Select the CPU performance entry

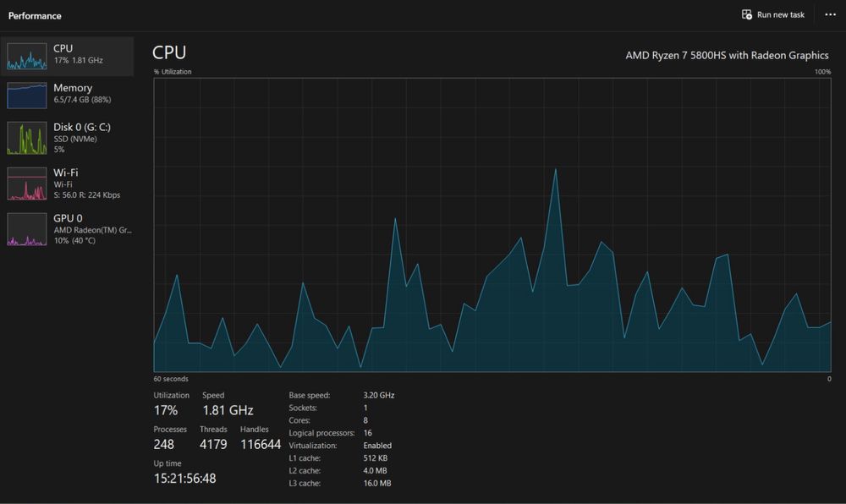point(67,56)
